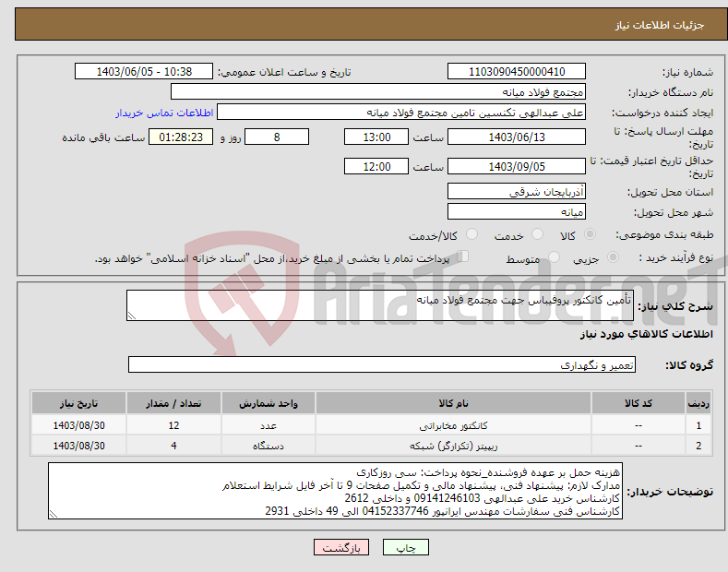Click the کد کالا column header
The height and width of the screenshot is (572, 728).
click(x=638, y=403)
